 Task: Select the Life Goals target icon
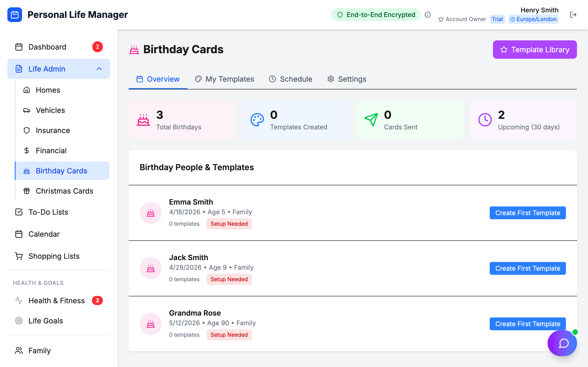click(x=19, y=321)
